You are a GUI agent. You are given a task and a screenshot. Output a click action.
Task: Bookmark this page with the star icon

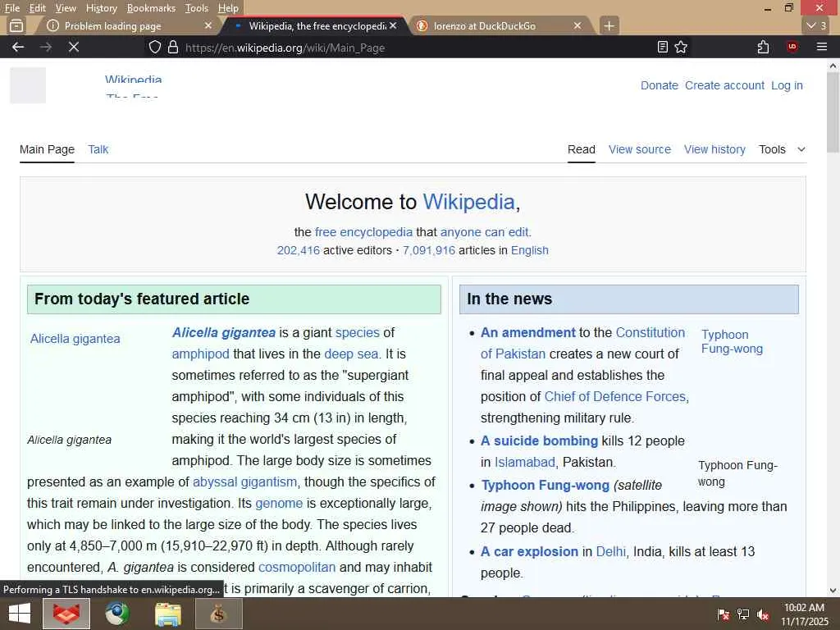tap(681, 47)
